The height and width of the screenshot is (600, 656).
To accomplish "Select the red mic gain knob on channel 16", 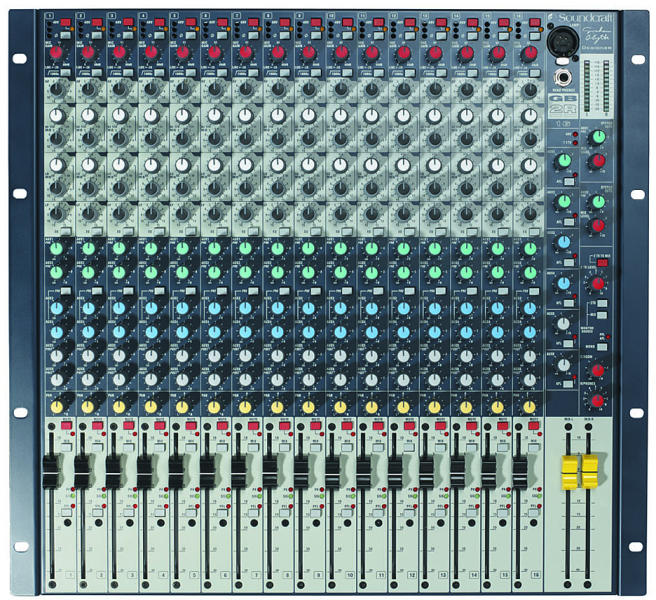I will [530, 53].
